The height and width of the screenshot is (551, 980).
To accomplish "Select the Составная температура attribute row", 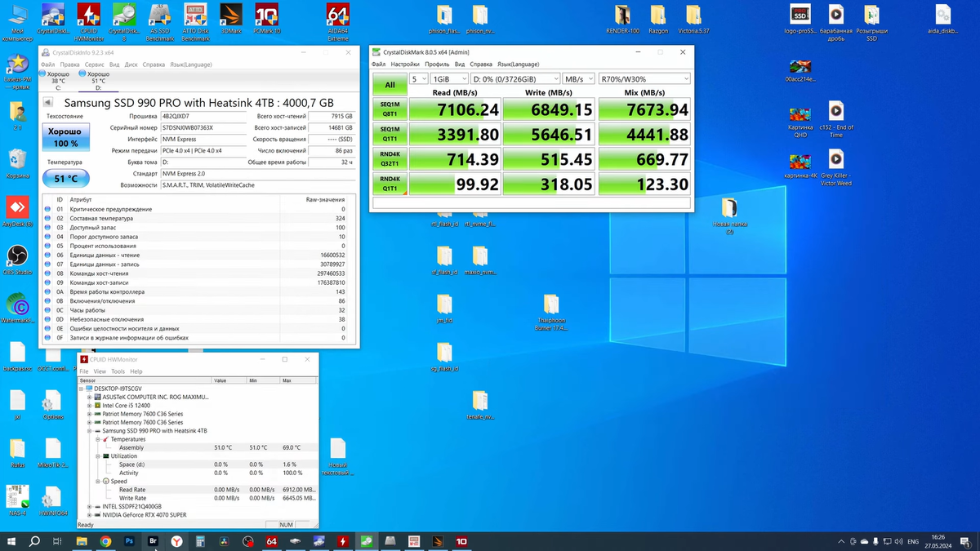I will point(198,219).
